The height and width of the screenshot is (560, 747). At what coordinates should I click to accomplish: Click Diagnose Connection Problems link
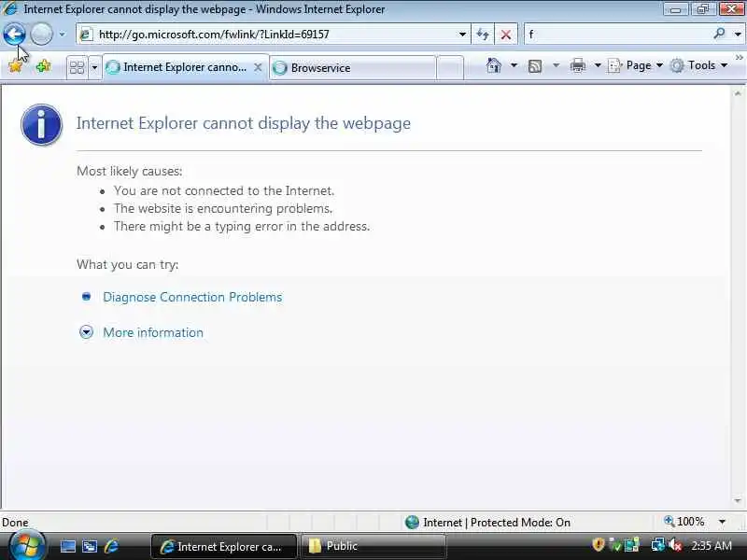click(192, 297)
